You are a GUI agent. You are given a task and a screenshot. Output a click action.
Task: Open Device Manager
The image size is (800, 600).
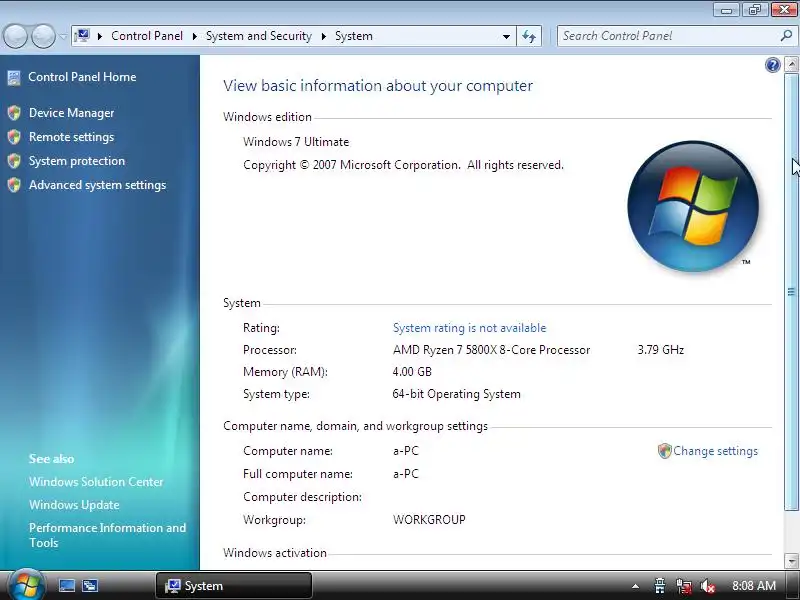[x=71, y=113]
